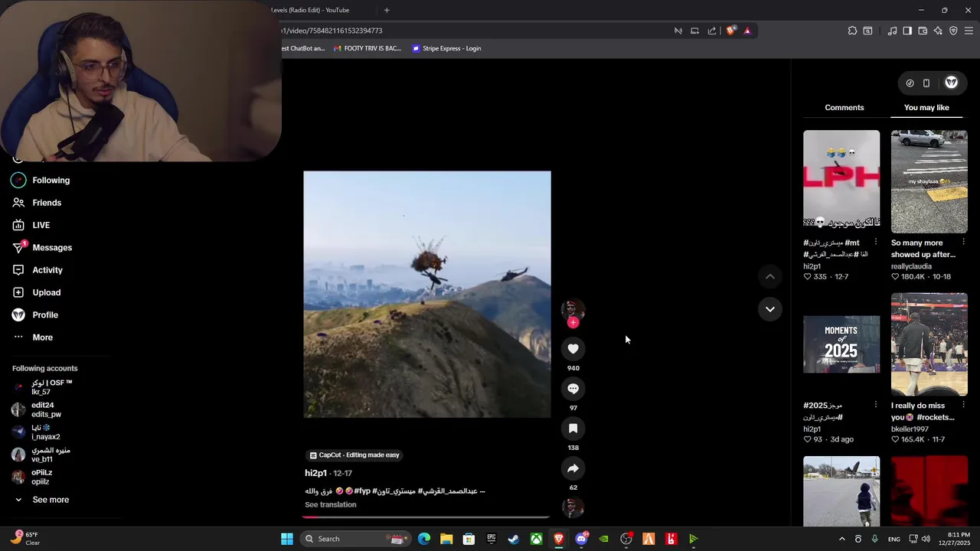The height and width of the screenshot is (551, 980).
Task: Open Leo AI sparkle icon in toolbar
Action: (x=938, y=31)
